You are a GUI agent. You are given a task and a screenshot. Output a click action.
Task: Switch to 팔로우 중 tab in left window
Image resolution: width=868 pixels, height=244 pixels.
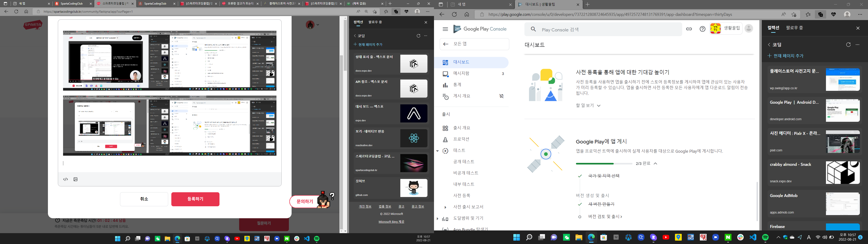[x=375, y=22]
